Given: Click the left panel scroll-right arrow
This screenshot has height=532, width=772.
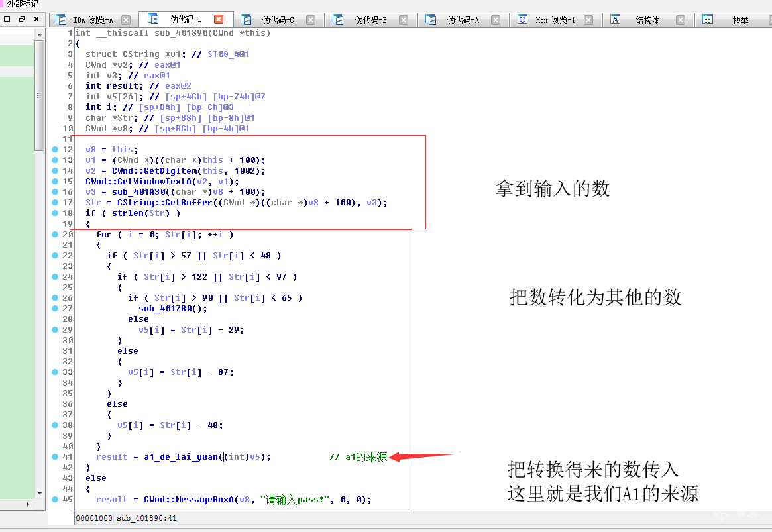Looking at the screenshot, I should coord(28,504).
